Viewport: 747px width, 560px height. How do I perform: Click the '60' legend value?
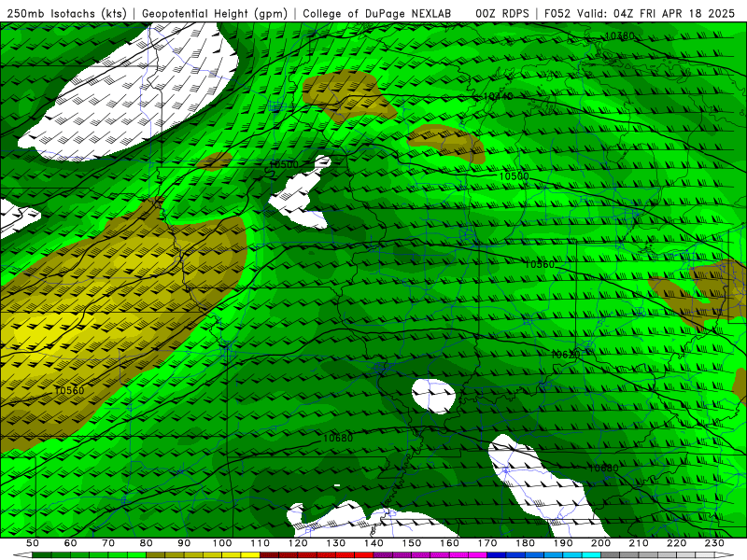(x=71, y=543)
